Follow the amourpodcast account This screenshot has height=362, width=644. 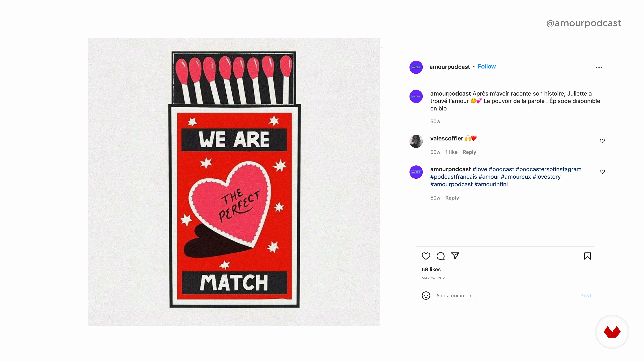[487, 67]
